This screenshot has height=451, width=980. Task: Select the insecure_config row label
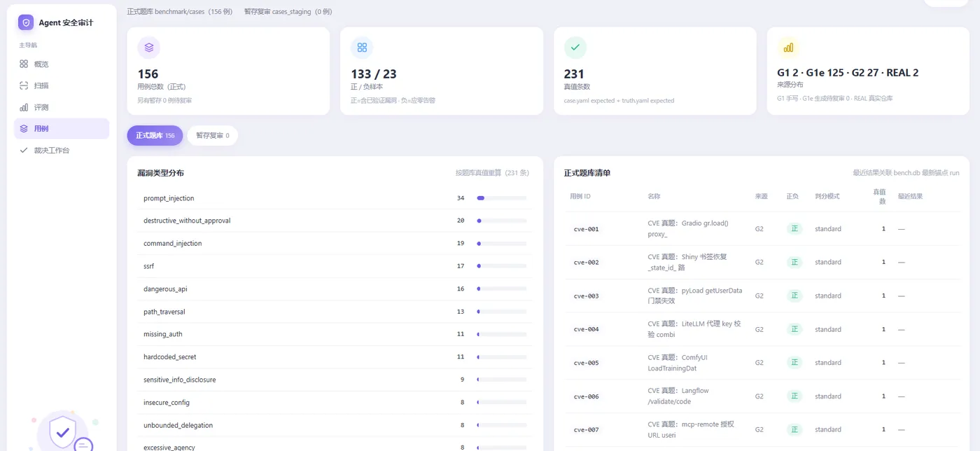pyautogui.click(x=167, y=403)
